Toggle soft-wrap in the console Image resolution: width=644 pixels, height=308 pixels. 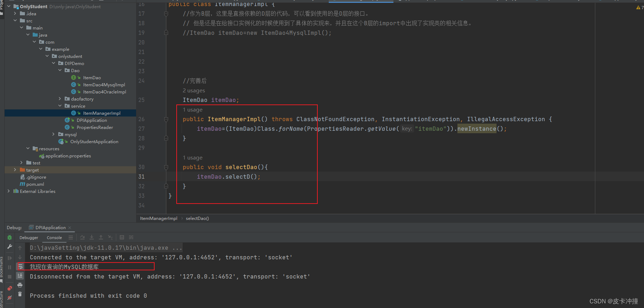point(20,266)
